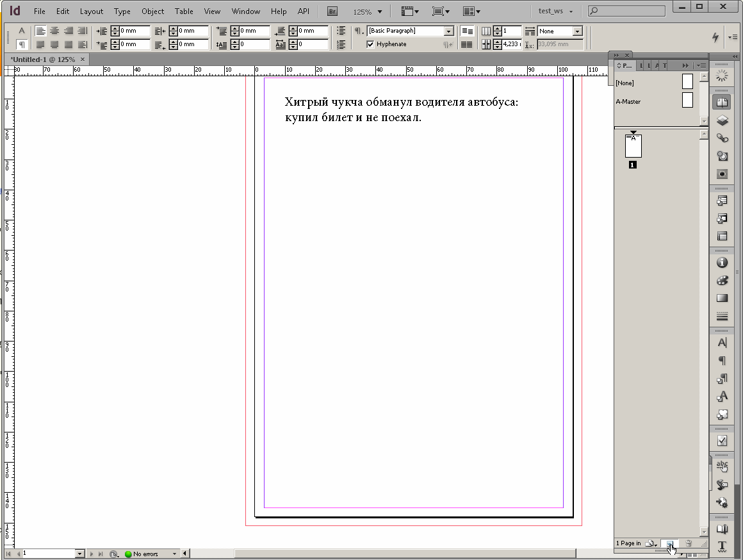Open the Table menu
Screen dimensions: 743x560
click(x=184, y=12)
